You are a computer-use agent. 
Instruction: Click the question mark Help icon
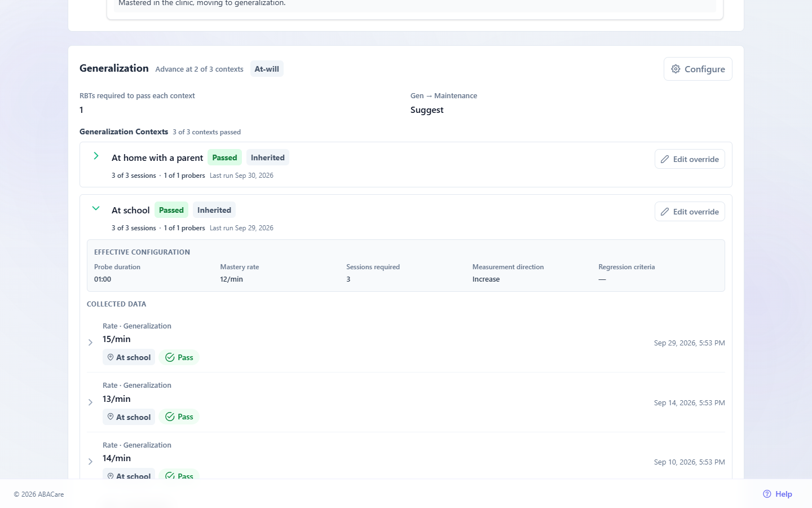(767, 494)
